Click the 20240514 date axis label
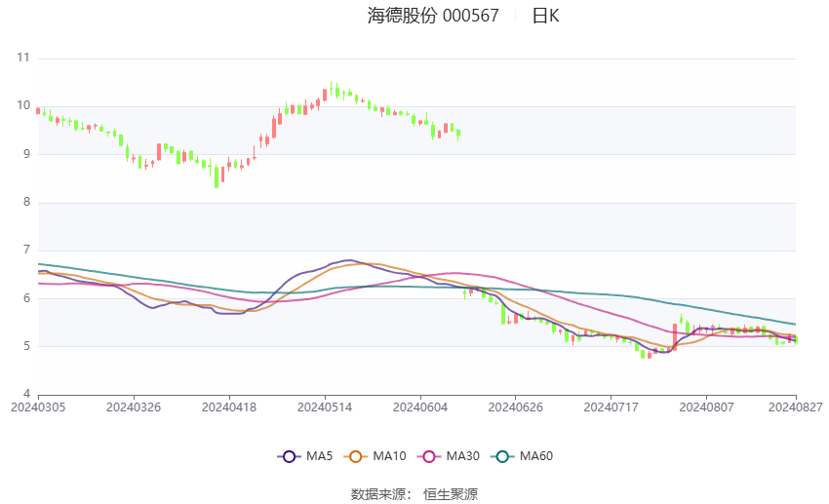The image size is (829, 504). coord(325,407)
